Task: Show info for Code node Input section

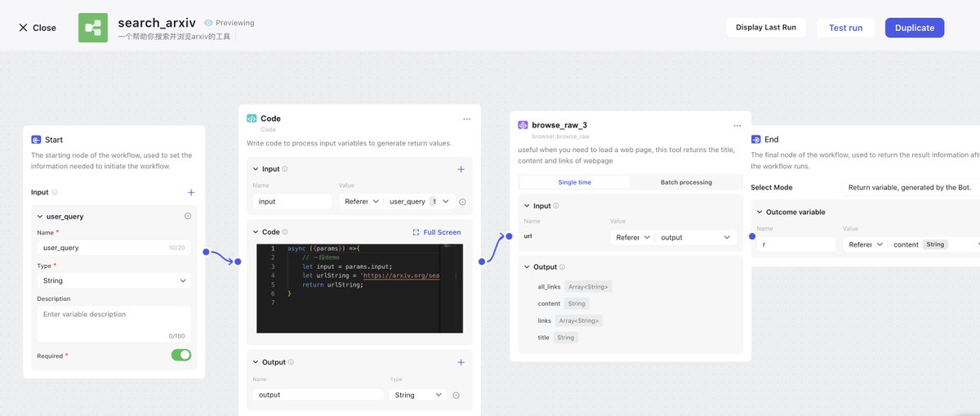Action: point(285,169)
